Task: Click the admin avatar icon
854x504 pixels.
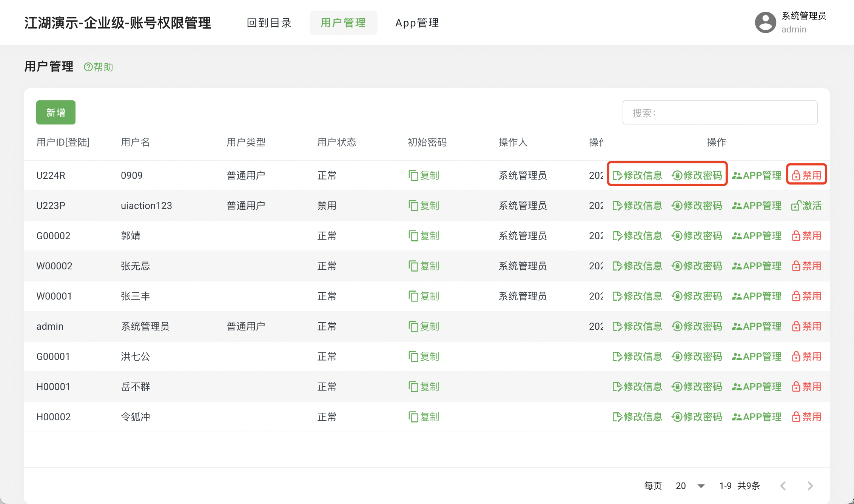Action: pos(765,23)
